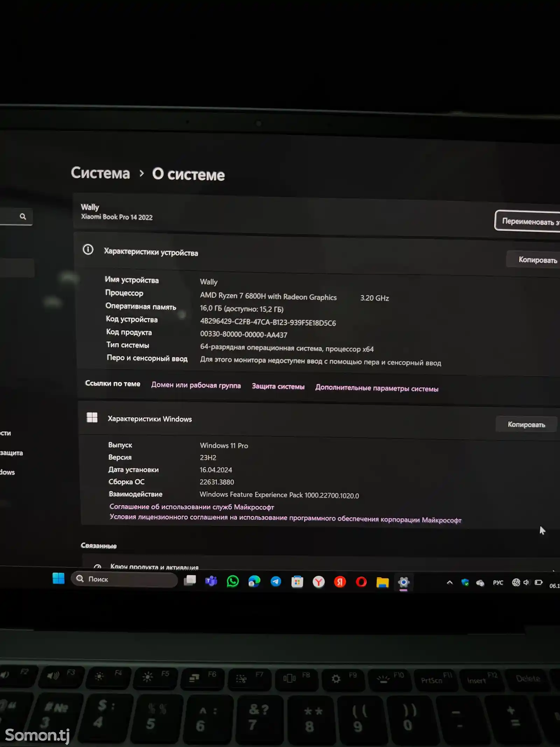Open File Explorer folder icon
Viewport: 560px width, 747px height.
[383, 582]
